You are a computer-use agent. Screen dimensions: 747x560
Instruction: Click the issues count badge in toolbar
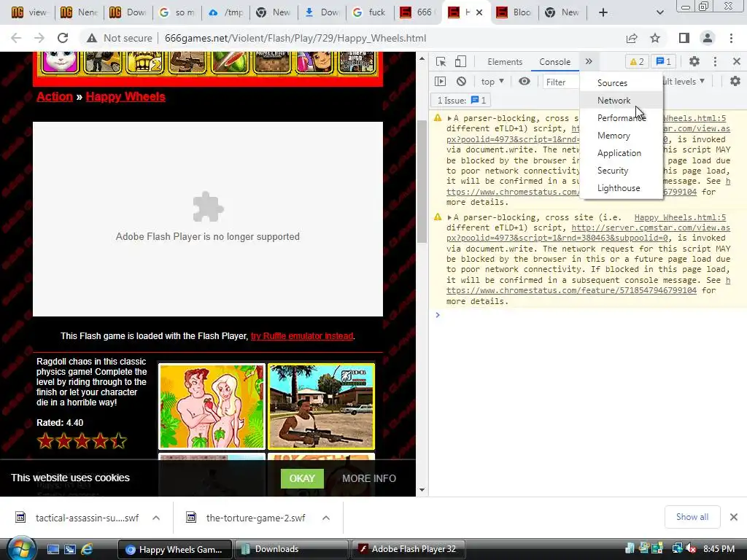click(x=664, y=61)
